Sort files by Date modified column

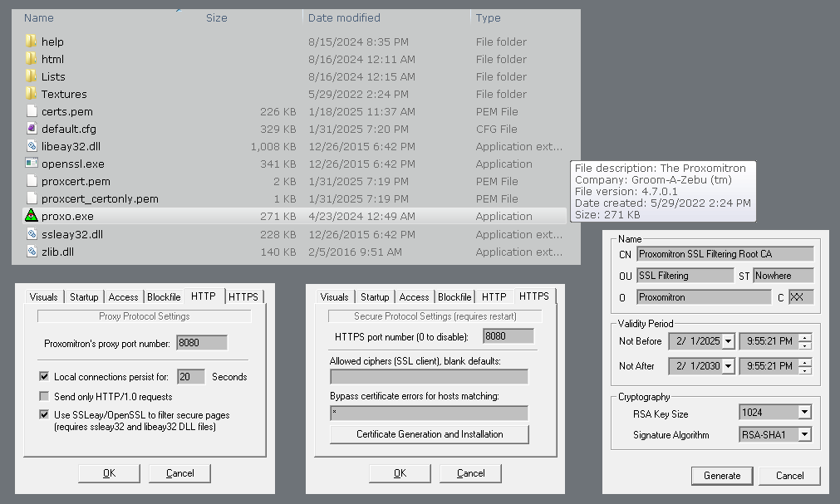point(344,17)
